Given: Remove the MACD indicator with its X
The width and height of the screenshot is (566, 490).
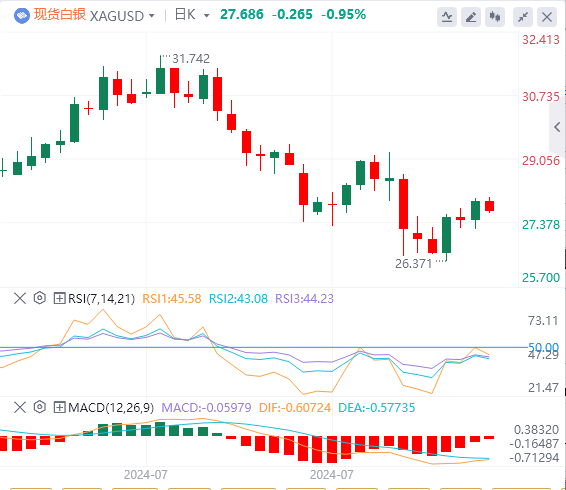Looking at the screenshot, I should pyautogui.click(x=20, y=408).
